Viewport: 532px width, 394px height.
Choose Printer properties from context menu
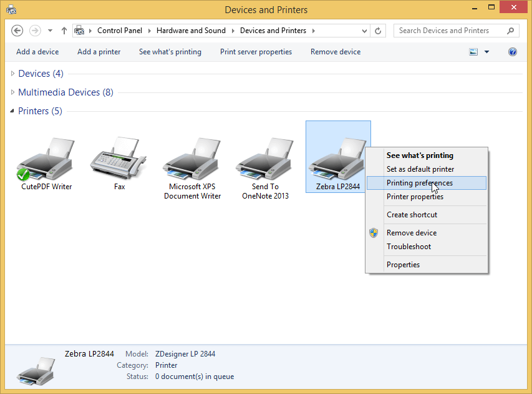(427, 197)
